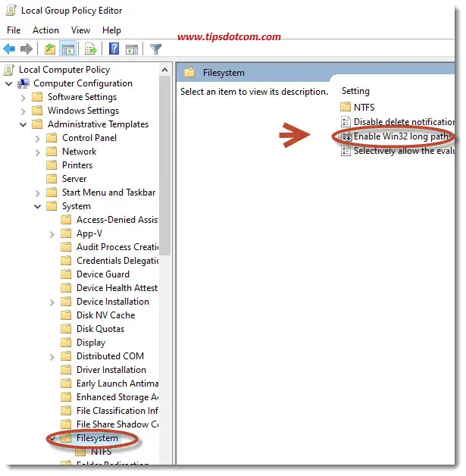
Task: Open Enable Win32 long paths setting text
Action: 403,137
